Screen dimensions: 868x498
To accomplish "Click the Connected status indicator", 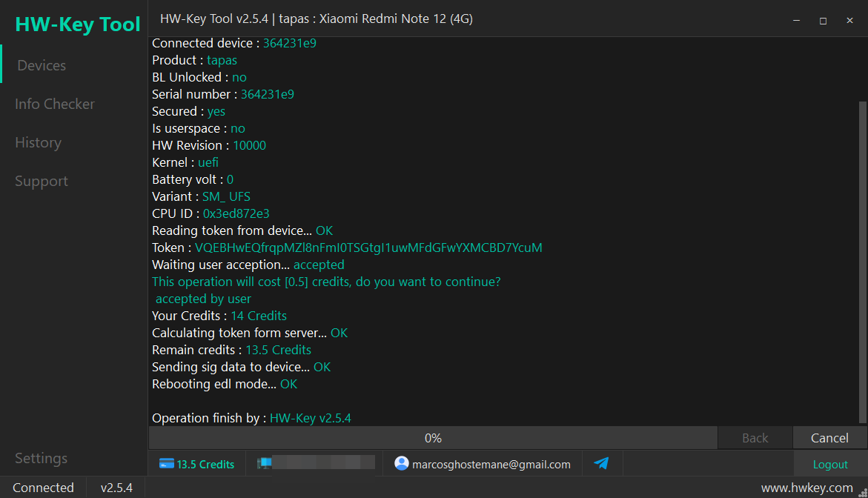I will point(43,488).
